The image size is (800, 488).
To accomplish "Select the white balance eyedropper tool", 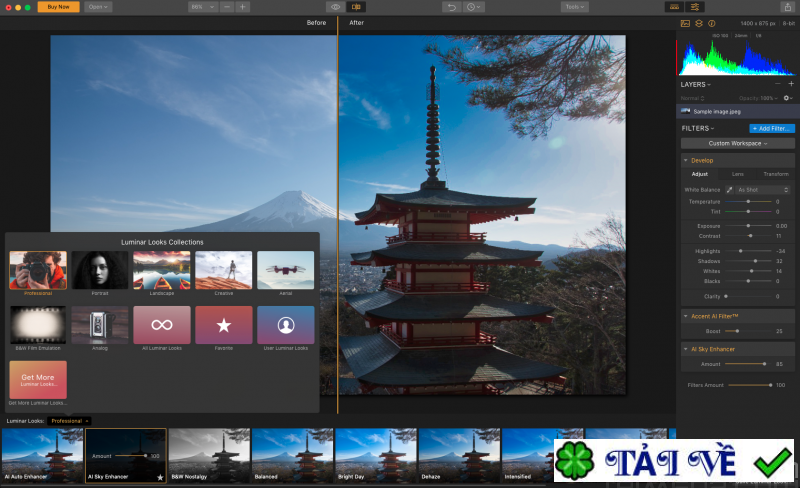I will (729, 189).
